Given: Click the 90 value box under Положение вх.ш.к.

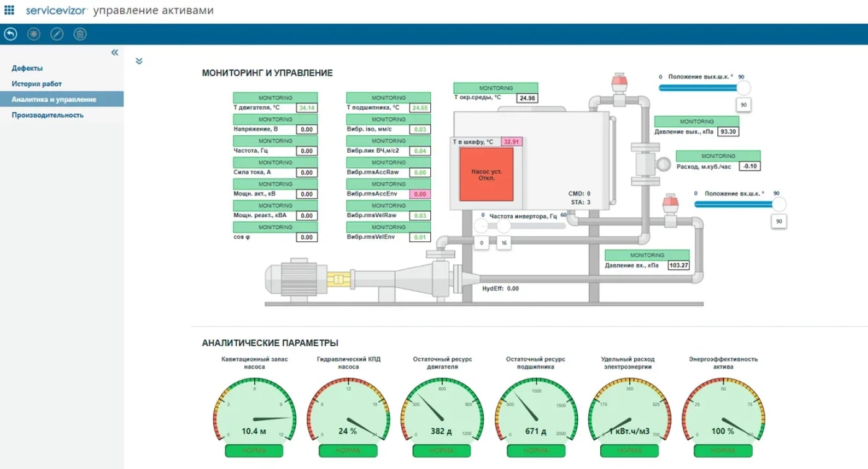Looking at the screenshot, I should click(x=779, y=221).
